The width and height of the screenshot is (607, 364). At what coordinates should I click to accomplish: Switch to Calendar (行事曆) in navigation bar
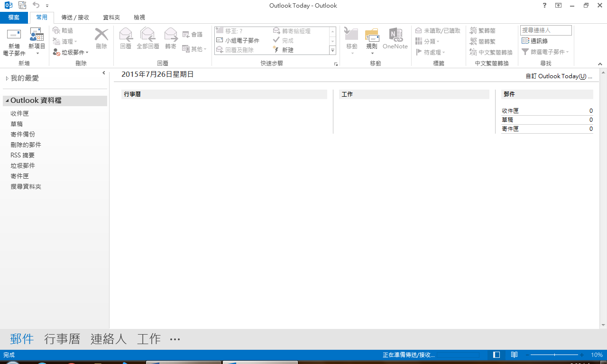[x=62, y=339]
